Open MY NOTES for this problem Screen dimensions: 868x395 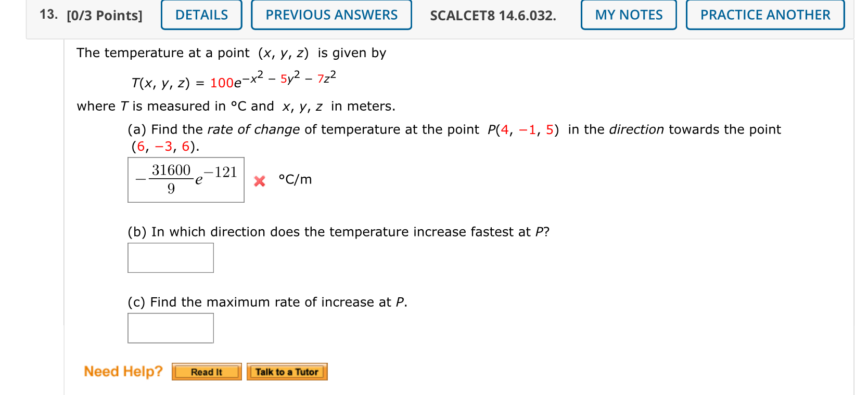coord(628,15)
